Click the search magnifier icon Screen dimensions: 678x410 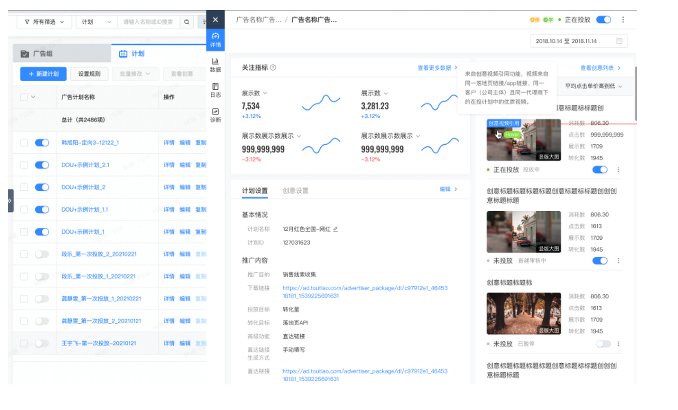coord(186,22)
